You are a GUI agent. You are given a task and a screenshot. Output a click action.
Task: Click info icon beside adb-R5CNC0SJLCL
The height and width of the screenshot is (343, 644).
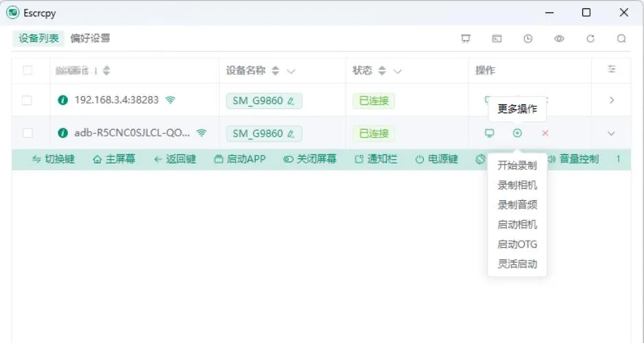point(63,132)
